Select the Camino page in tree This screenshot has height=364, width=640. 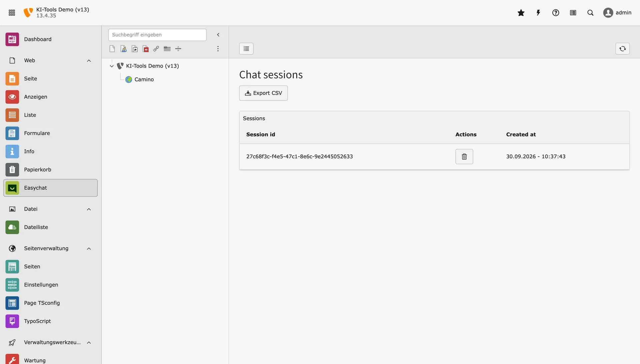144,79
